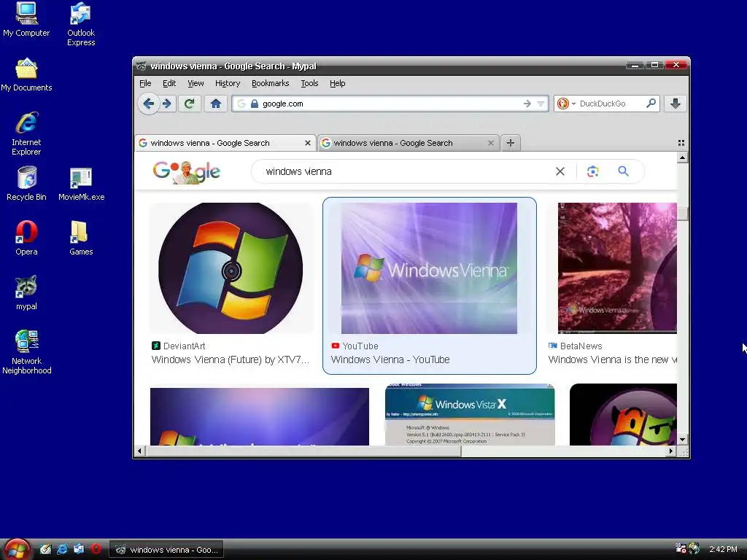Open the 'Windows Vienna - YouTube' link

[x=390, y=359]
